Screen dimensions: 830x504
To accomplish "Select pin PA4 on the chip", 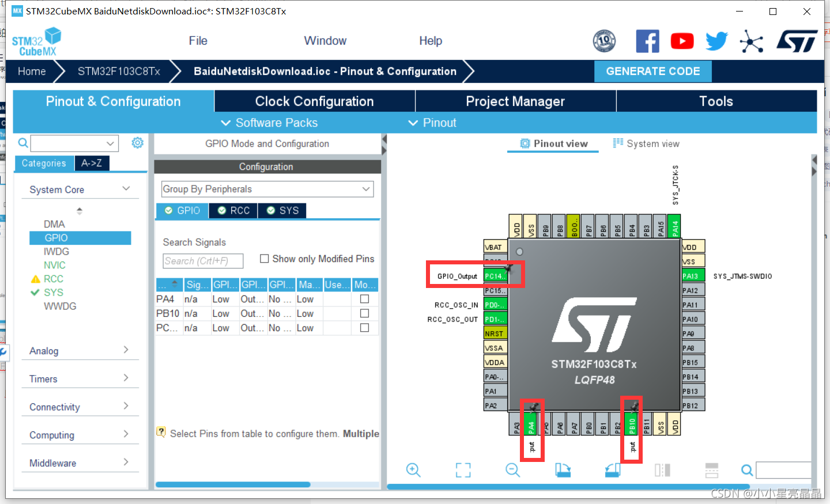I will [x=531, y=423].
